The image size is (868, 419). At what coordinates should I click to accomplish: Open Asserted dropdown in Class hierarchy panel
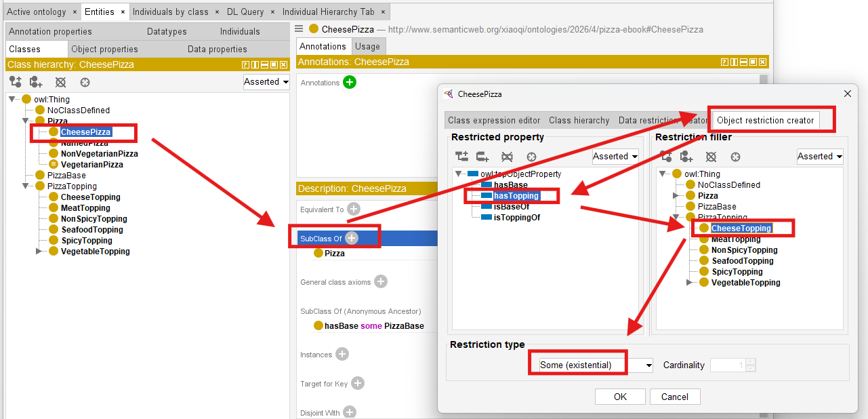266,82
